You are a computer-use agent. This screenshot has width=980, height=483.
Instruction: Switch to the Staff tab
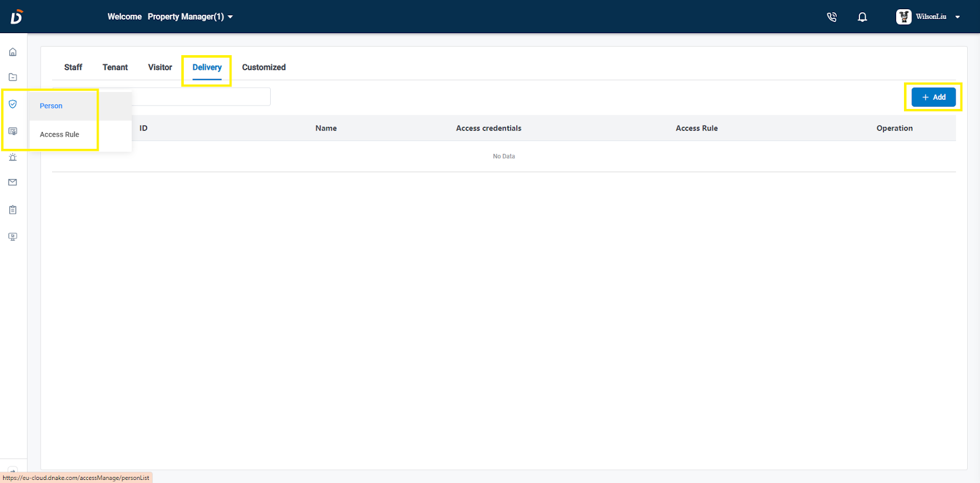(73, 67)
